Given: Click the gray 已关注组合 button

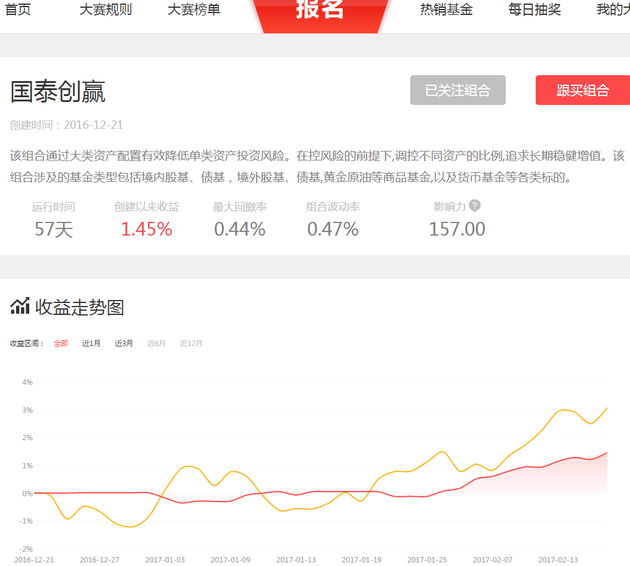Looking at the screenshot, I should click(458, 90).
